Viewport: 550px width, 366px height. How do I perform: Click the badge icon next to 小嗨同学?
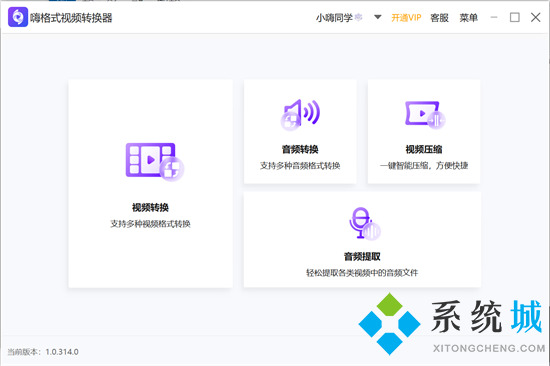pyautogui.click(x=358, y=17)
